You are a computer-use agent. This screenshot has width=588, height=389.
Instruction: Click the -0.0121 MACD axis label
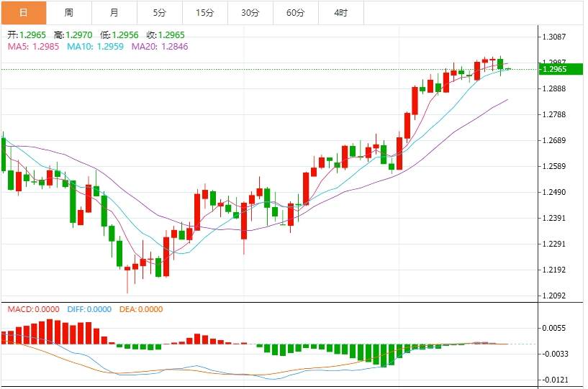pyautogui.click(x=556, y=380)
